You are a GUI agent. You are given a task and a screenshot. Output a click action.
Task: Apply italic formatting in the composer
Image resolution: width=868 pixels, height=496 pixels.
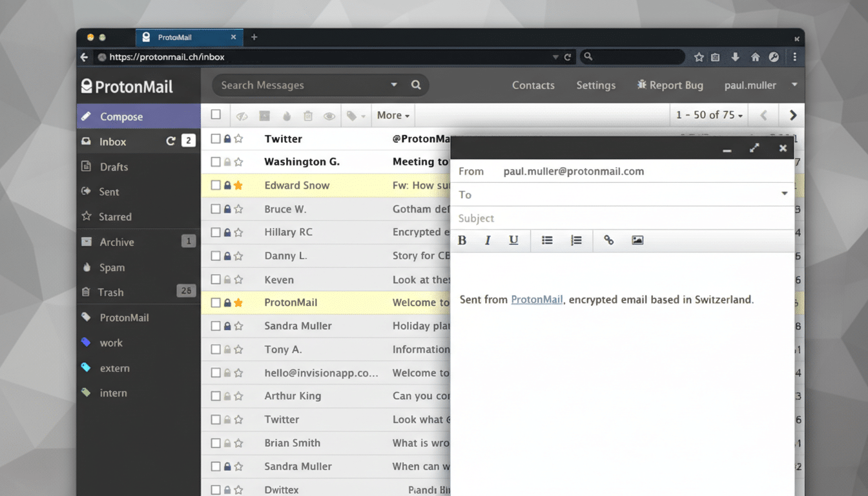click(x=488, y=240)
